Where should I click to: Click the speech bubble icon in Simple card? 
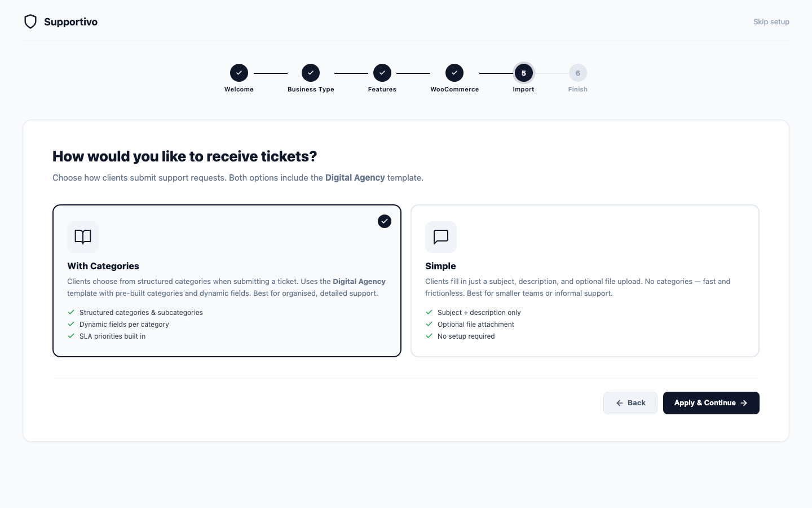pyautogui.click(x=441, y=237)
